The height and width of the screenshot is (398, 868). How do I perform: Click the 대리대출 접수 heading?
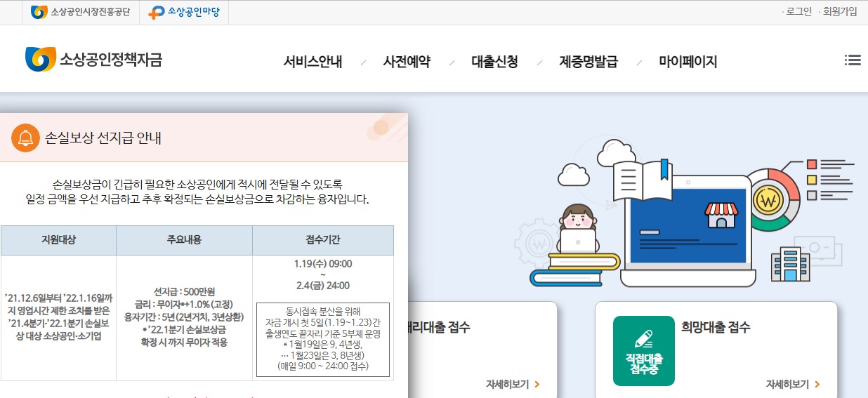click(440, 327)
